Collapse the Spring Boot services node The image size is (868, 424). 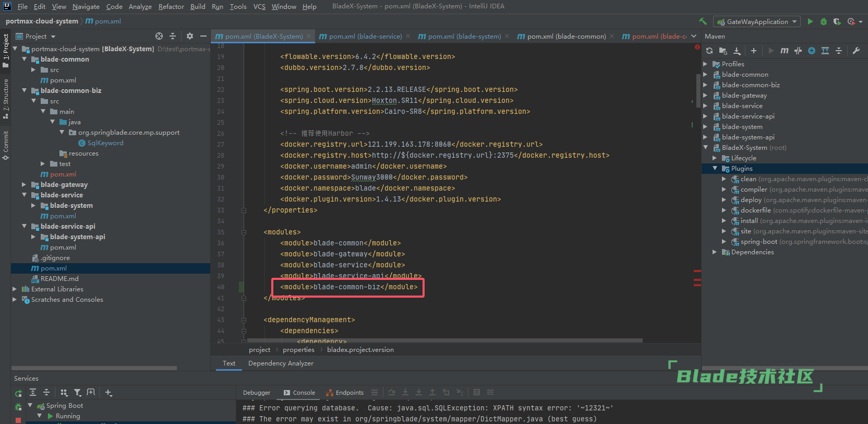pos(30,405)
